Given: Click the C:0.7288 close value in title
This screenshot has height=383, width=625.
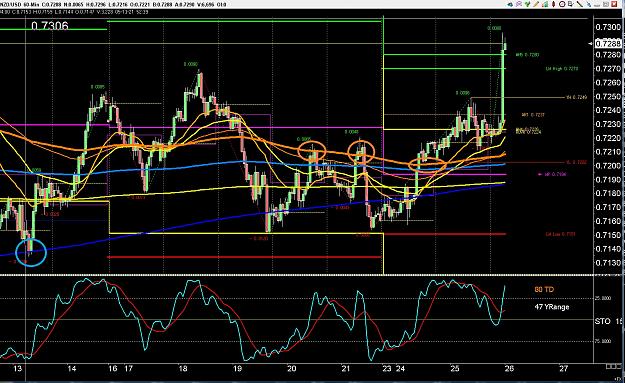Looking at the screenshot, I should click(x=51, y=4).
